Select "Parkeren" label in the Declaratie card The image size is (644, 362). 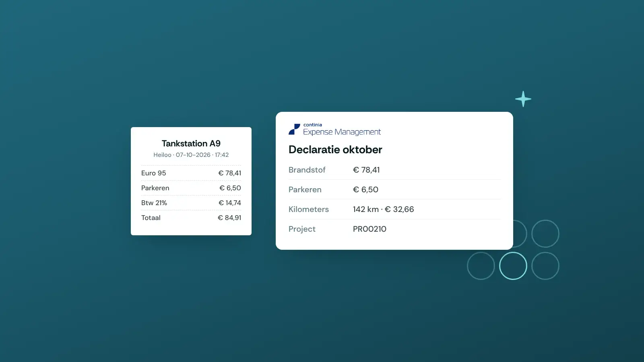click(305, 189)
